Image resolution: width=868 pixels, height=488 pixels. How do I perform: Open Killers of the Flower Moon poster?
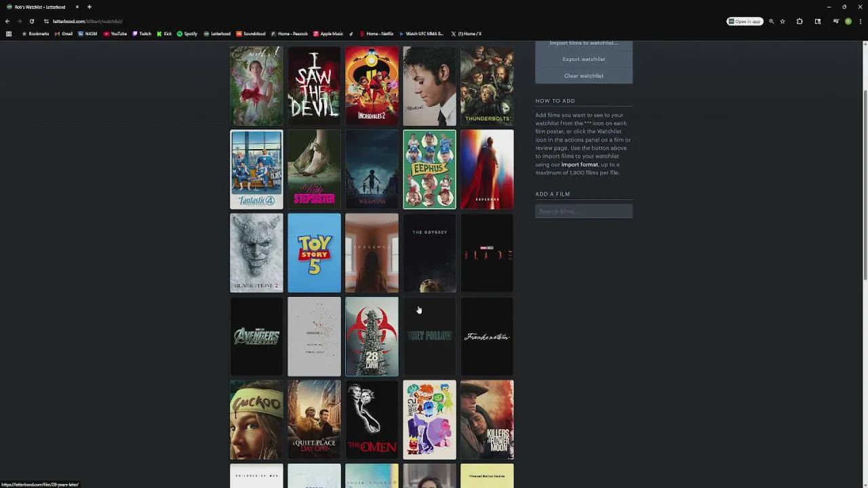pos(487,420)
